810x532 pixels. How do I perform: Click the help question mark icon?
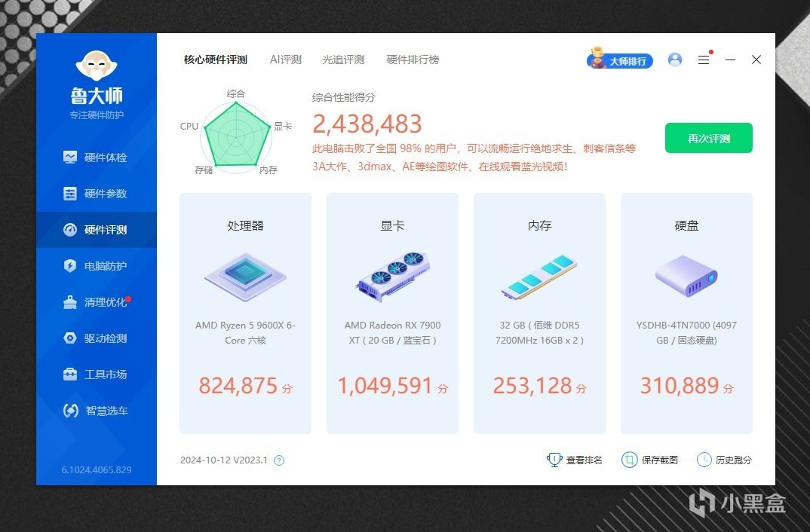279,460
